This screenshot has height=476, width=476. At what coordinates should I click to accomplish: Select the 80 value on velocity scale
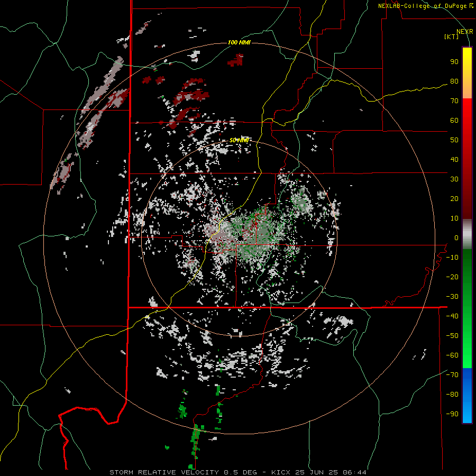tap(454, 81)
